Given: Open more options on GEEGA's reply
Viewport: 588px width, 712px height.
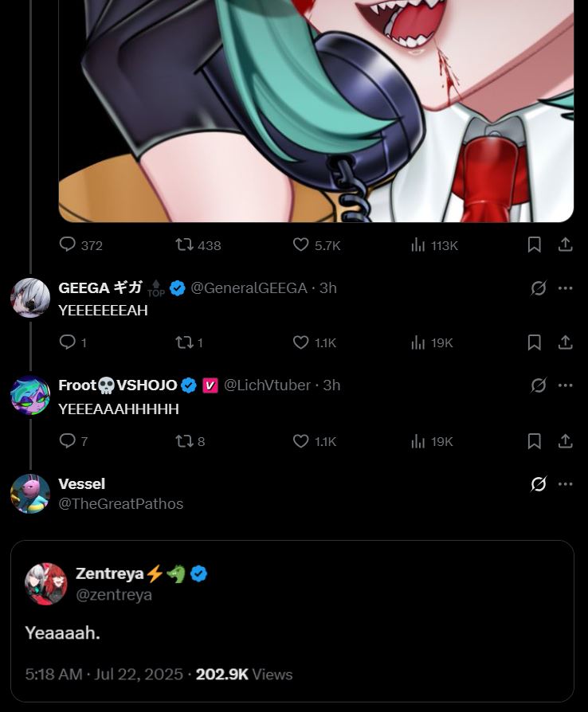Looking at the screenshot, I should pos(565,288).
